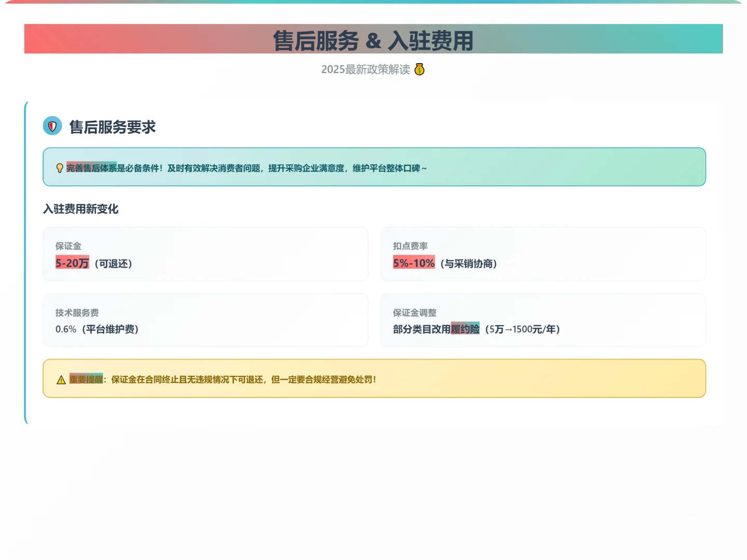Click the 保证金 card label
Viewport: 747px width, 560px height.
point(68,246)
